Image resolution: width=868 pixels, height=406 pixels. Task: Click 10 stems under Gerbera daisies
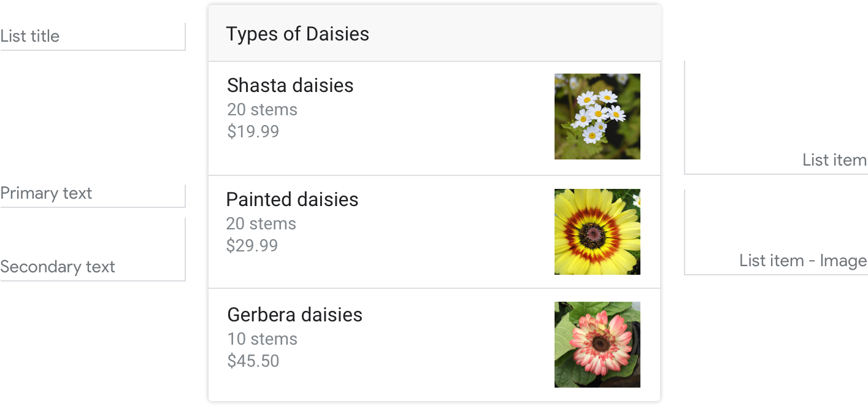click(262, 339)
